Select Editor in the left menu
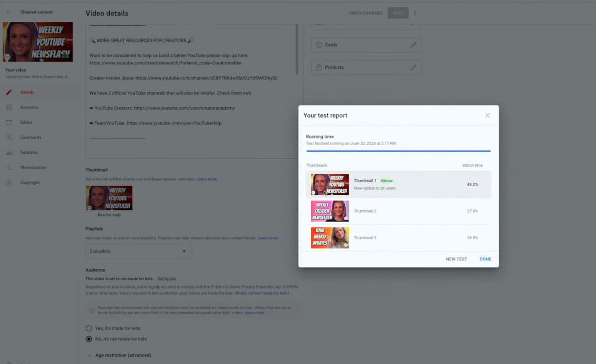The height and width of the screenshot is (364, 596). tap(26, 122)
